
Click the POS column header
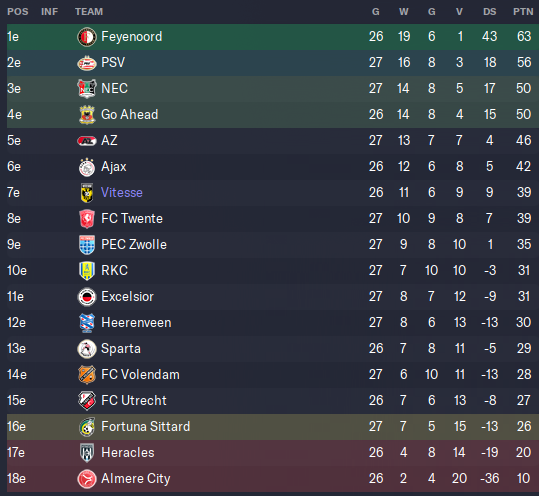point(18,12)
